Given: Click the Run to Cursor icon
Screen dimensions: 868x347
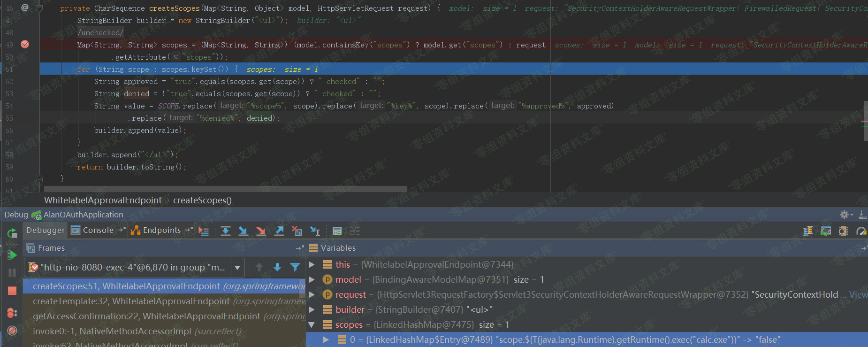Looking at the screenshot, I should 315,231.
